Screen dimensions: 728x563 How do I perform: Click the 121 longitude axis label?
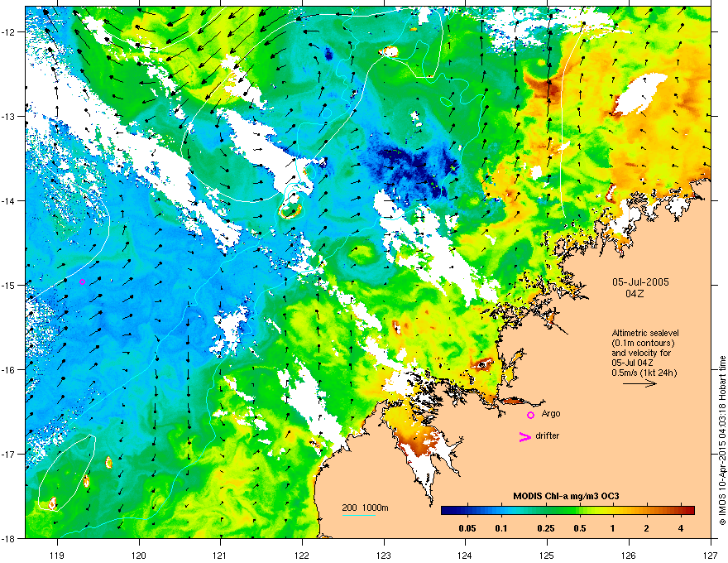[x=221, y=555]
